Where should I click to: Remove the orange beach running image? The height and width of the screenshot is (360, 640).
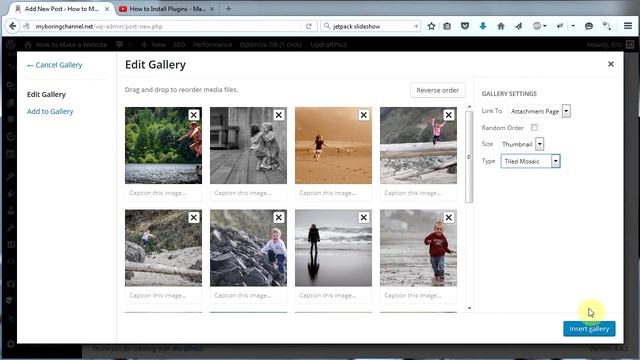[364, 115]
